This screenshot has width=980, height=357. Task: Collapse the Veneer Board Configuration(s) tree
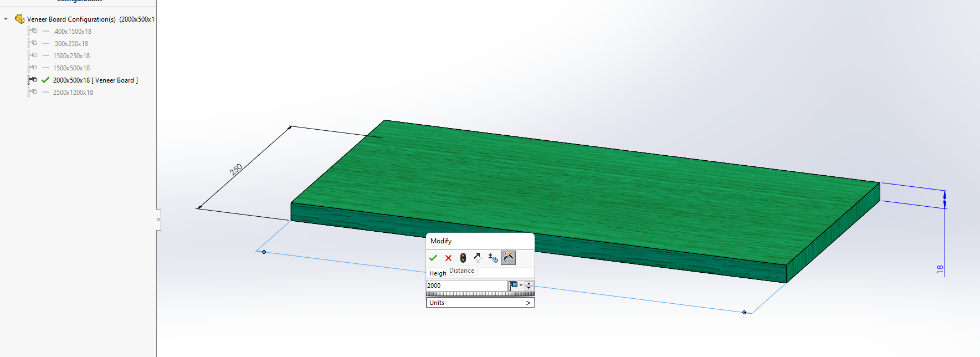point(6,19)
